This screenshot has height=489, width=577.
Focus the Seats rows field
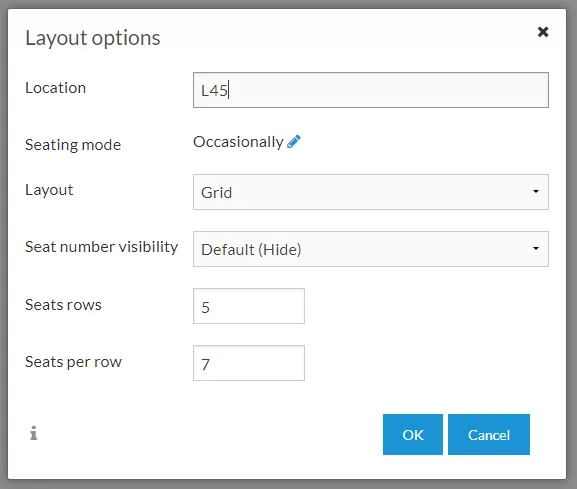click(249, 306)
